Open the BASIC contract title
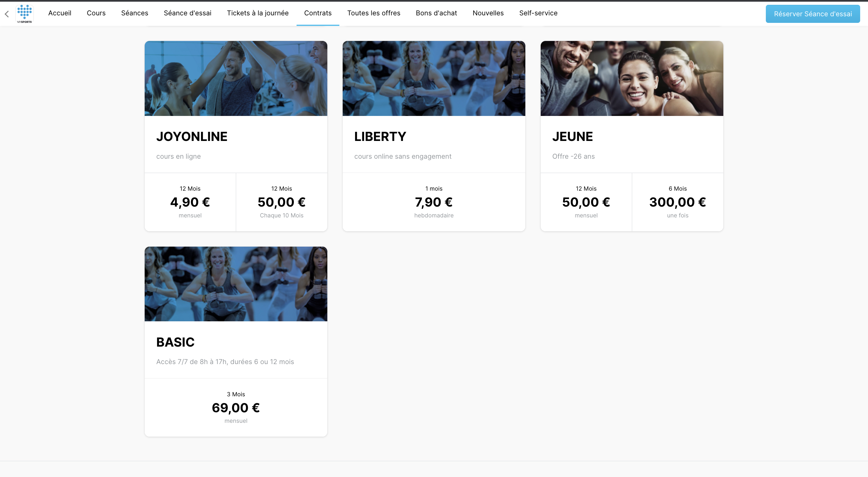 coord(175,342)
